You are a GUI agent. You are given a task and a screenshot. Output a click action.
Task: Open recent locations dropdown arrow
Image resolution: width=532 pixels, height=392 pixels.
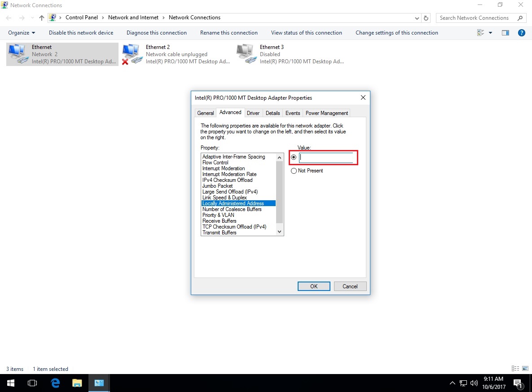32,18
